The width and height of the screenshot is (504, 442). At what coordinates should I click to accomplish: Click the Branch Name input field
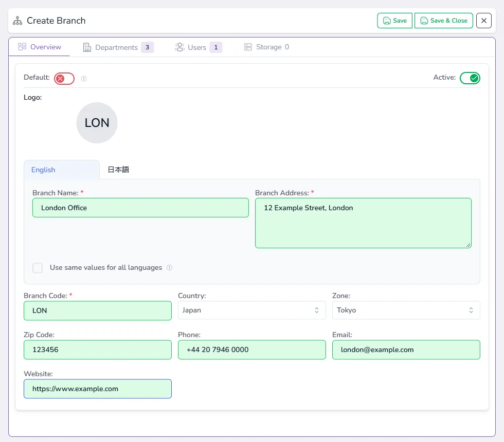[x=140, y=208]
